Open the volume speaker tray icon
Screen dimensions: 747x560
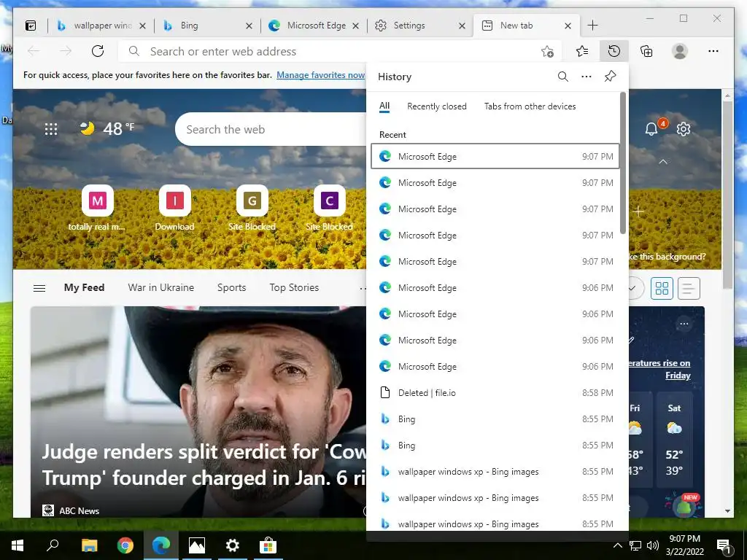653,545
